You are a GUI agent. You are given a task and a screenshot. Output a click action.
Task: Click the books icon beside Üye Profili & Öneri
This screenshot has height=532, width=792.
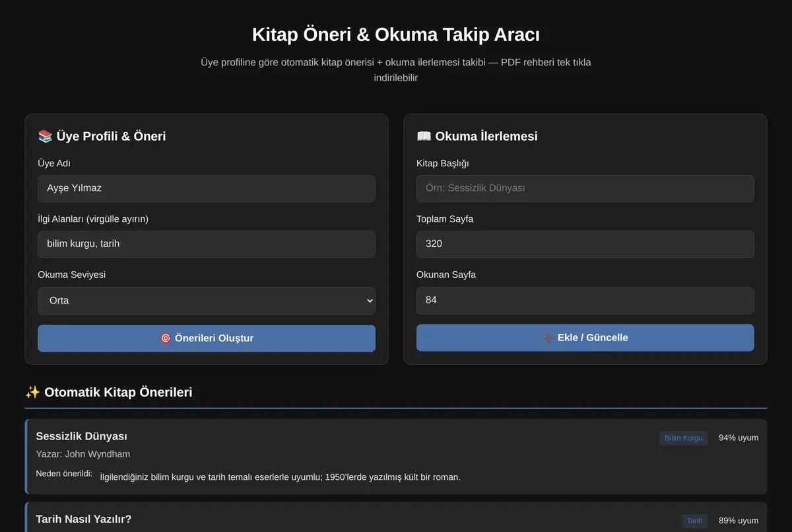point(45,136)
